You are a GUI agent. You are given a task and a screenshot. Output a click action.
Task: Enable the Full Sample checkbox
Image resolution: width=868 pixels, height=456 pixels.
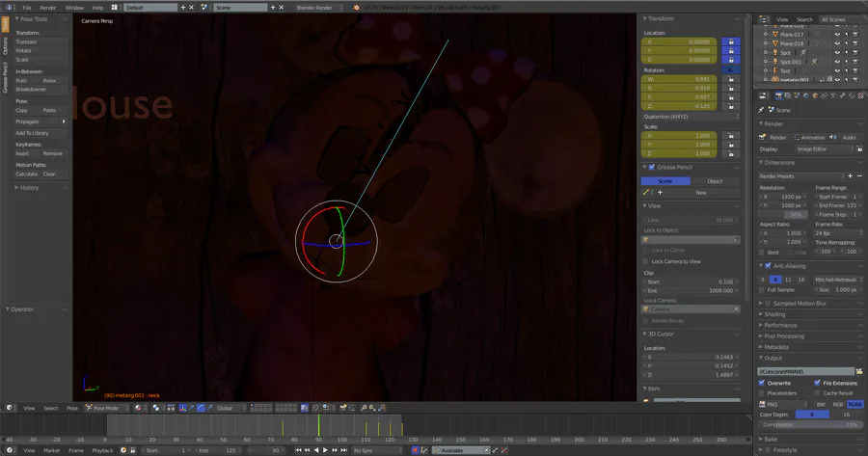tap(762, 289)
